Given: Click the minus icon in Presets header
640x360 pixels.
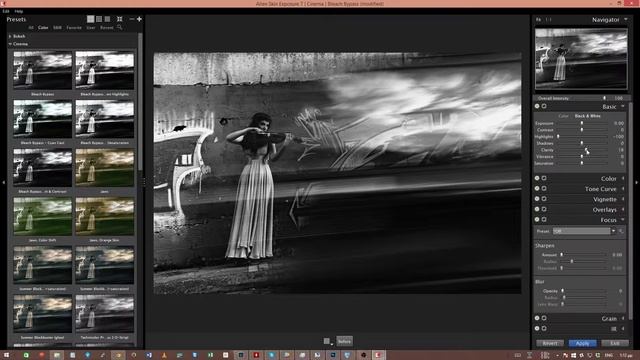Looking at the screenshot, I should (132, 19).
